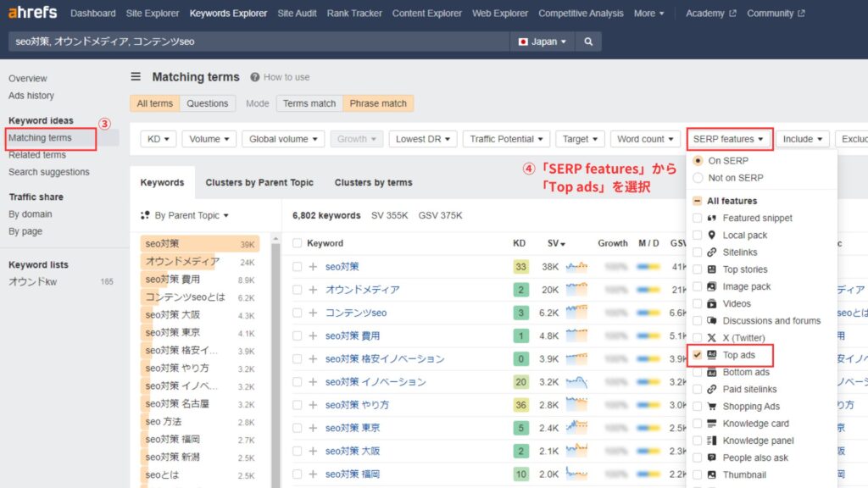This screenshot has width=868, height=488.
Task: Click the How to use help icon
Action: [x=254, y=77]
